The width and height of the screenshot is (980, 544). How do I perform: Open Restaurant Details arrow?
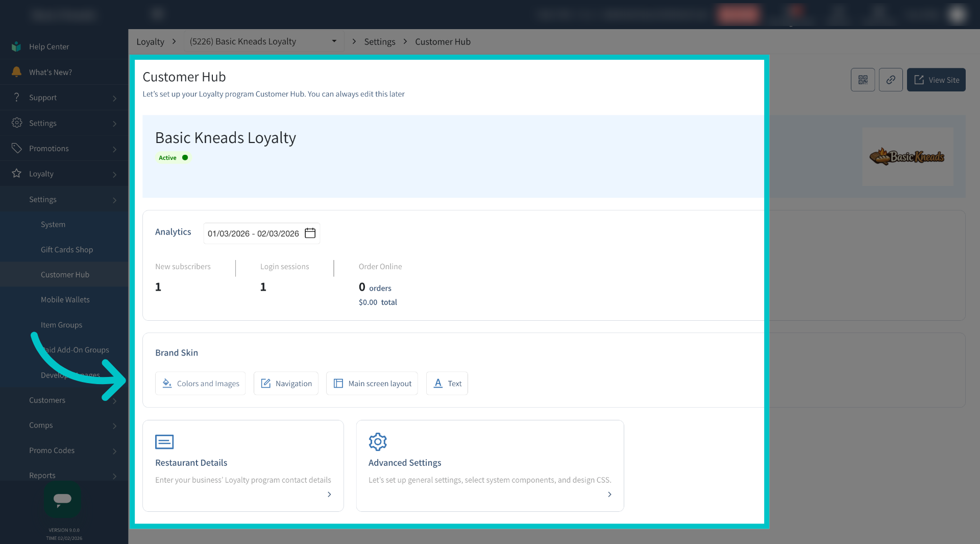pos(329,494)
